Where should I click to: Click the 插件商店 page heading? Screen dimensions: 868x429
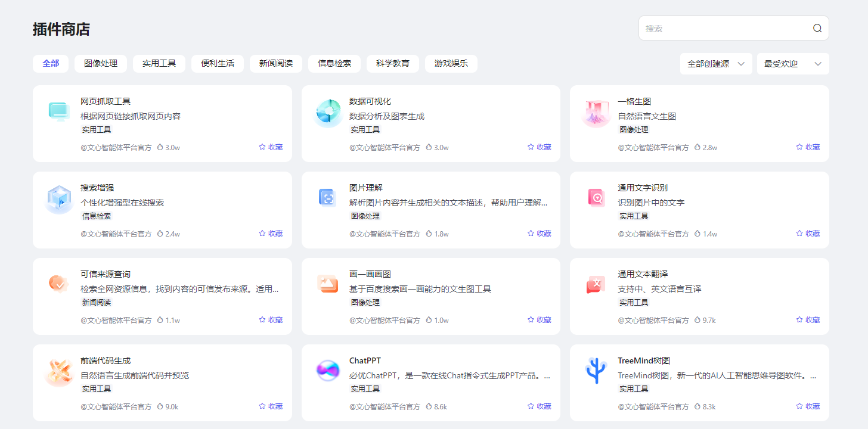61,29
